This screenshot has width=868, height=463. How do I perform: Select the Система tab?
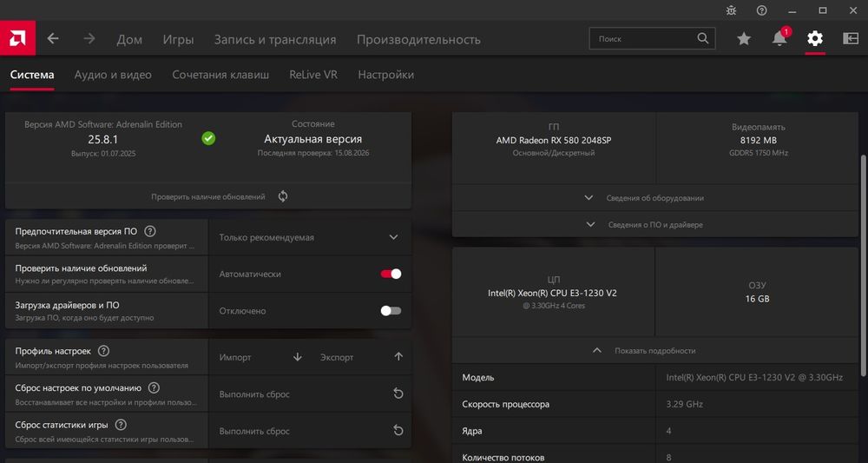(32, 75)
